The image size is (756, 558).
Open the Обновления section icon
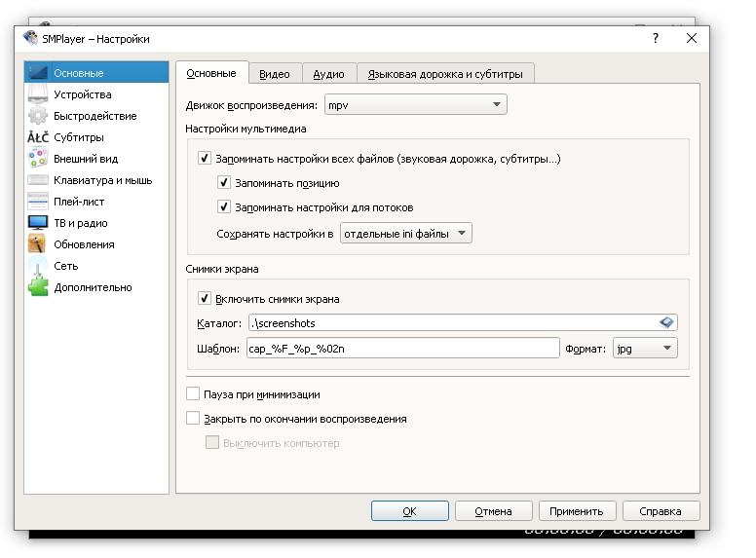click(37, 244)
